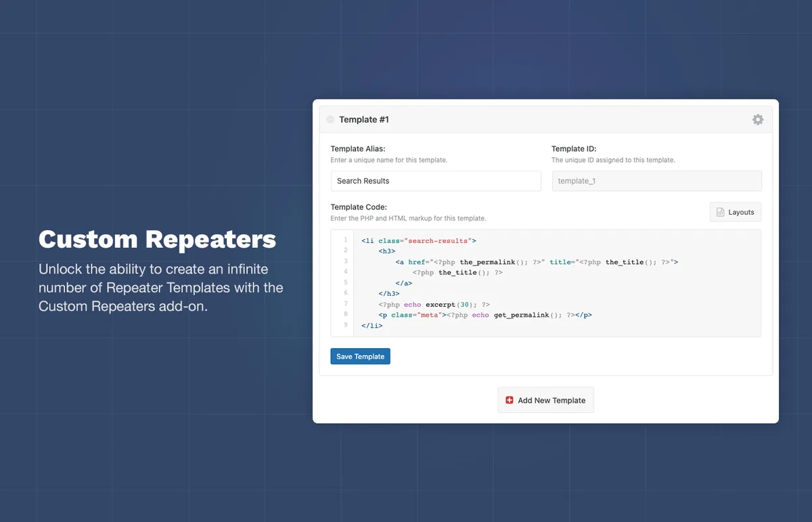Click the opening h3 tag on line 2
The height and width of the screenshot is (522, 812).
click(x=387, y=251)
